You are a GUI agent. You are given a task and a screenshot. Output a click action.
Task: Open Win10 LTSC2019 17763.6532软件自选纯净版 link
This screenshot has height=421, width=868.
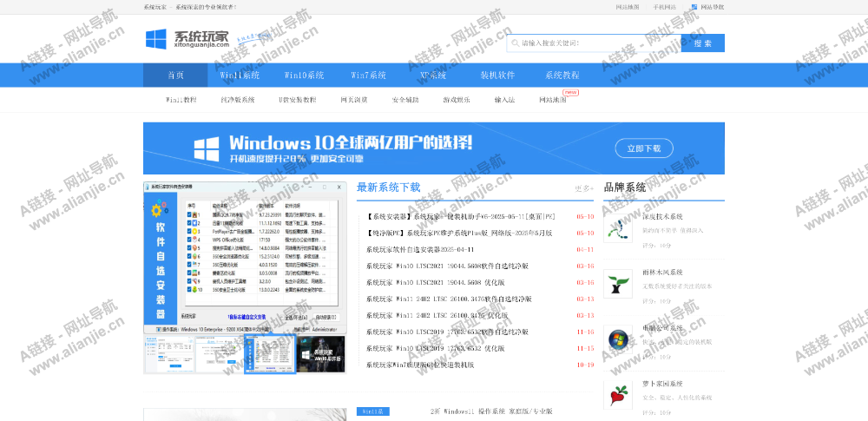click(447, 332)
